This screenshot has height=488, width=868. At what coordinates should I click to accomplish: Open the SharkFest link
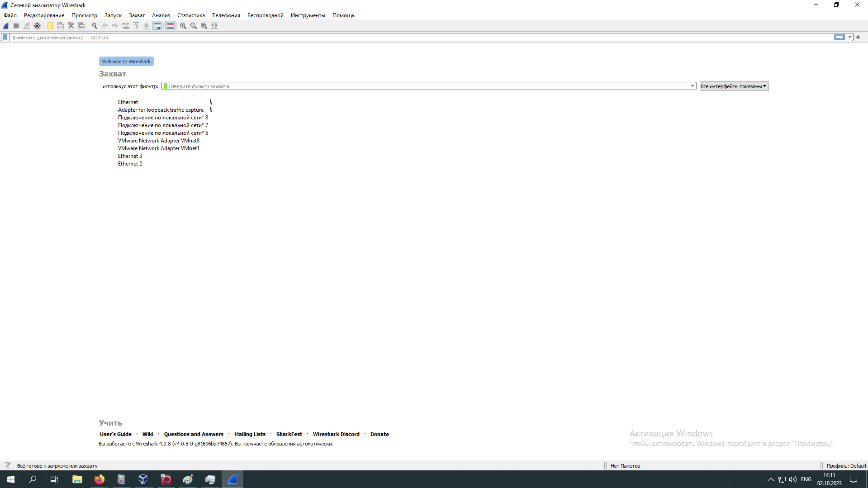click(x=289, y=434)
